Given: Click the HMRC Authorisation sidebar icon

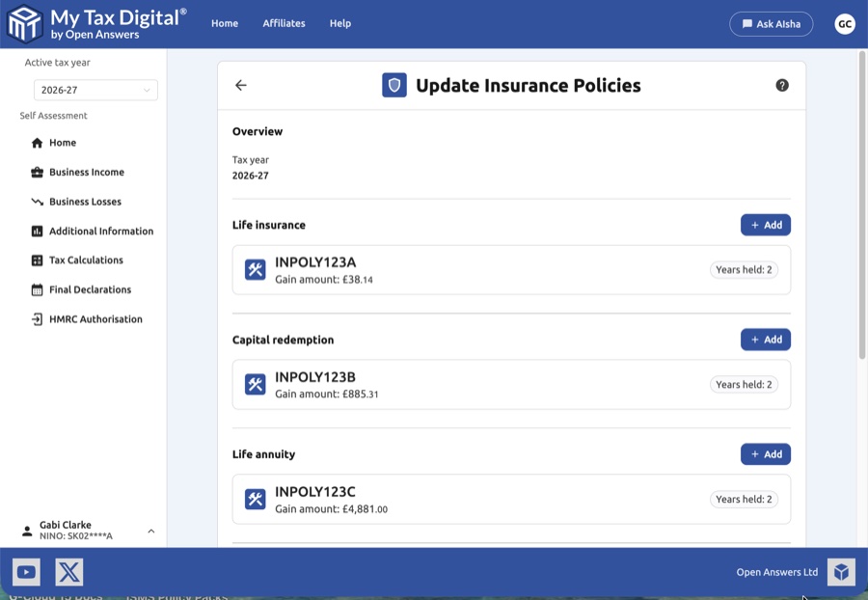Looking at the screenshot, I should [36, 318].
